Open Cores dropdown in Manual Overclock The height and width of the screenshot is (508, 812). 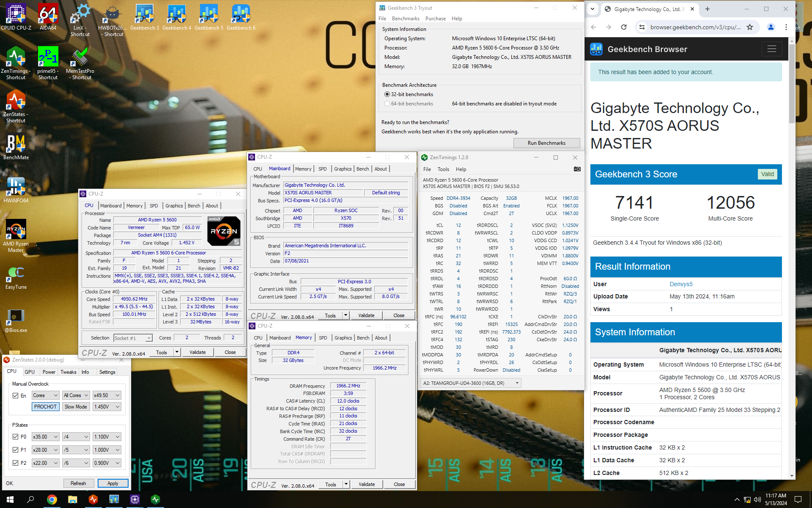[x=46, y=395]
